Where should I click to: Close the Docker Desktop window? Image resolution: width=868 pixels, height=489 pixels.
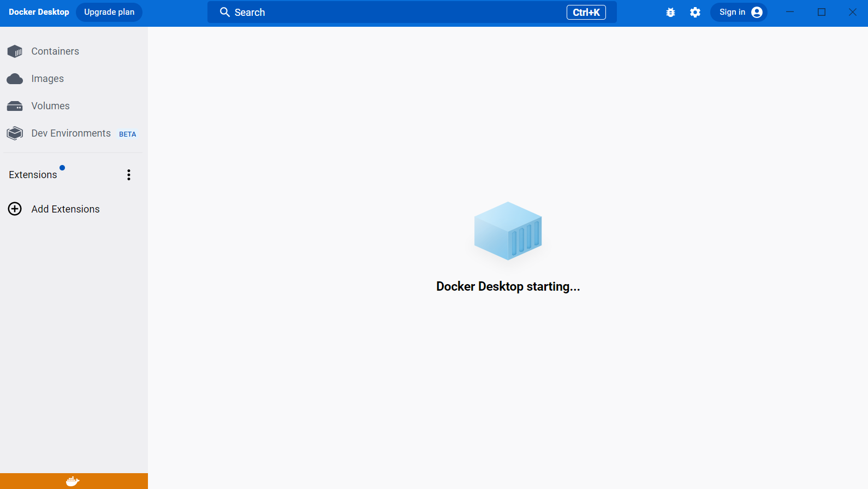coord(853,12)
